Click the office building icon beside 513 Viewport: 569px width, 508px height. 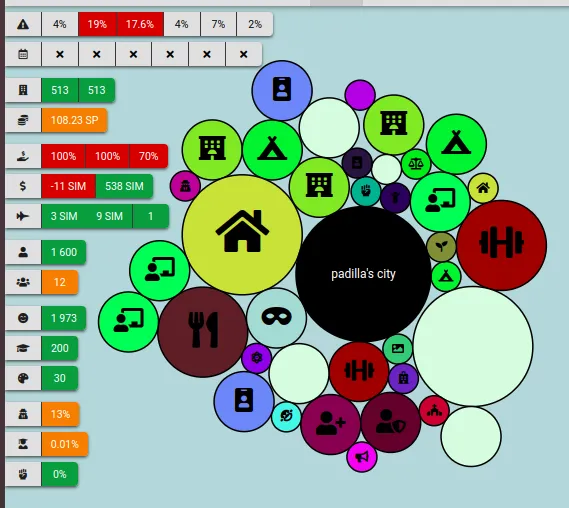[x=23, y=90]
